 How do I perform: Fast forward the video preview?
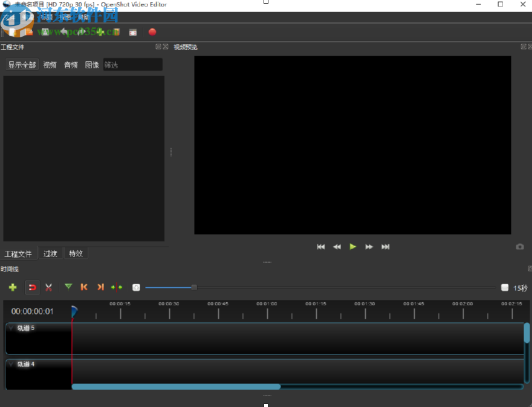coord(369,247)
